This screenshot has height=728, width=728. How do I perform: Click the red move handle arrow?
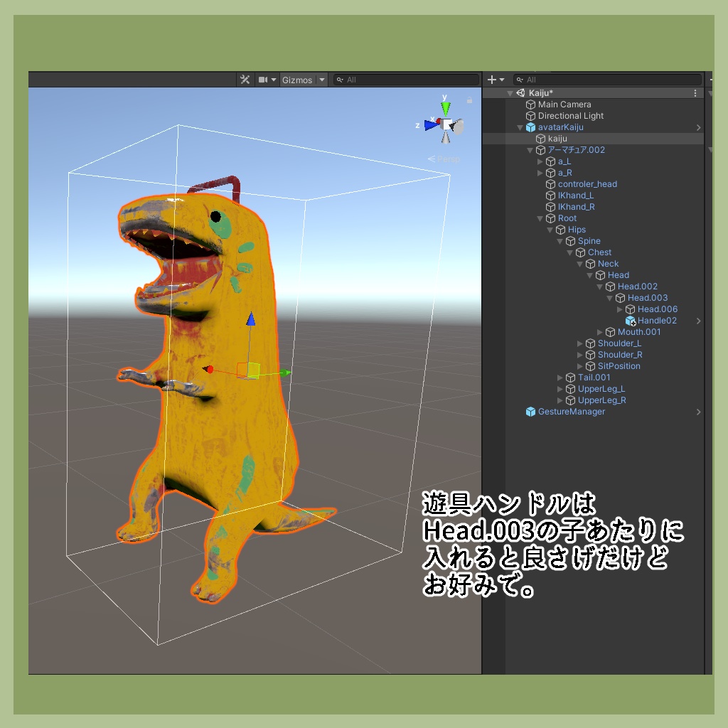(x=208, y=369)
